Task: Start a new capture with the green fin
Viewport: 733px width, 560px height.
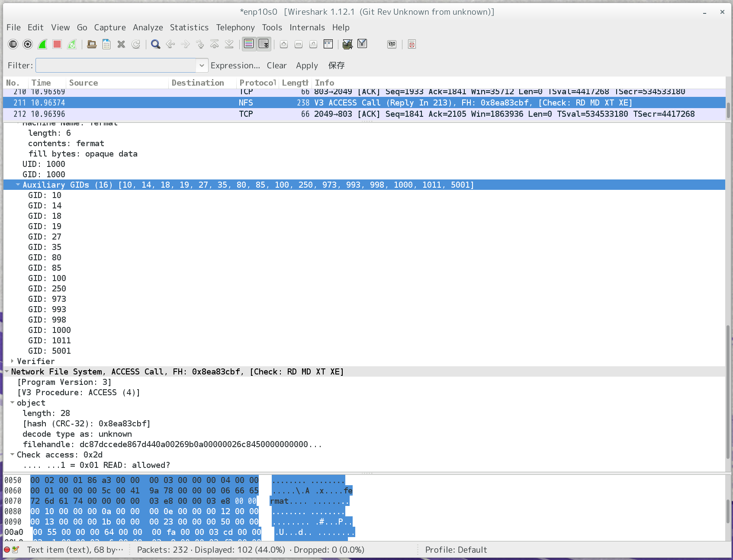Action: point(42,44)
